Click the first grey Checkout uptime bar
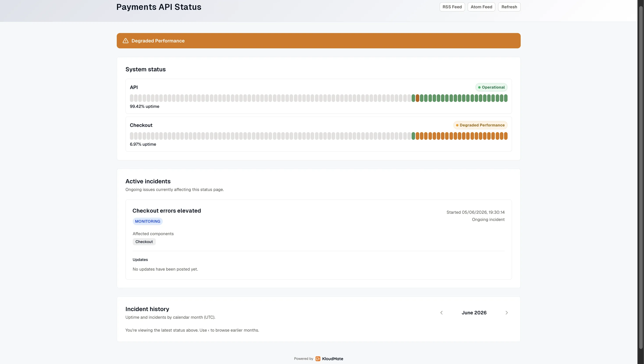Image resolution: width=644 pixels, height=364 pixels. pyautogui.click(x=132, y=136)
